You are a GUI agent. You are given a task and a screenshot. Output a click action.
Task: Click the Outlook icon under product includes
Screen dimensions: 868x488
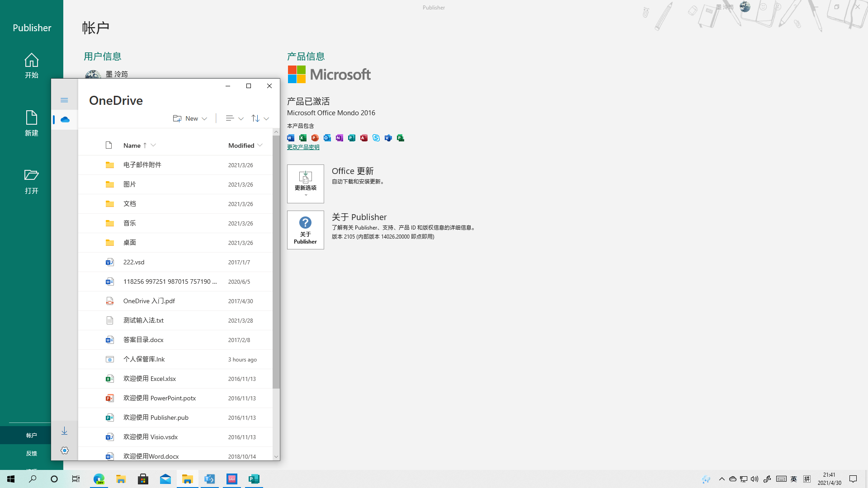[x=327, y=138]
